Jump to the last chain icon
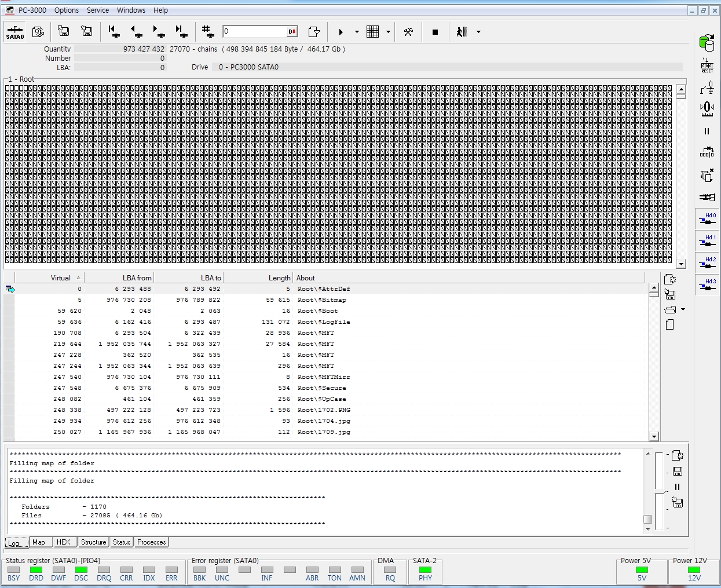 (181, 31)
